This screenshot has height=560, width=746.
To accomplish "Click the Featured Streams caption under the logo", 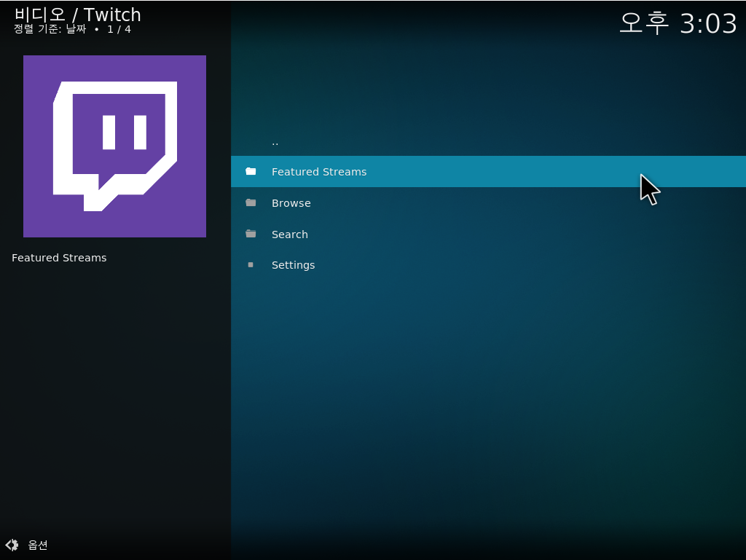I will point(59,258).
